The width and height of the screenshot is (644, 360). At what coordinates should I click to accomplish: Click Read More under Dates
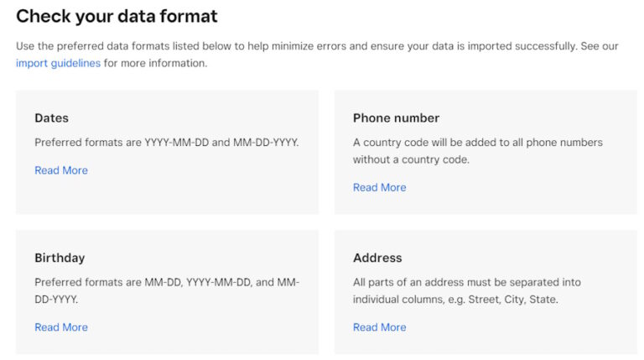pyautogui.click(x=61, y=170)
